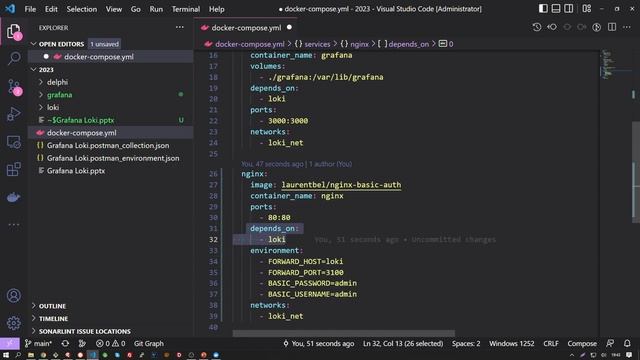This screenshot has width=640, height=360.
Task: Toggle Panel layout icon
Action: tap(556, 9)
